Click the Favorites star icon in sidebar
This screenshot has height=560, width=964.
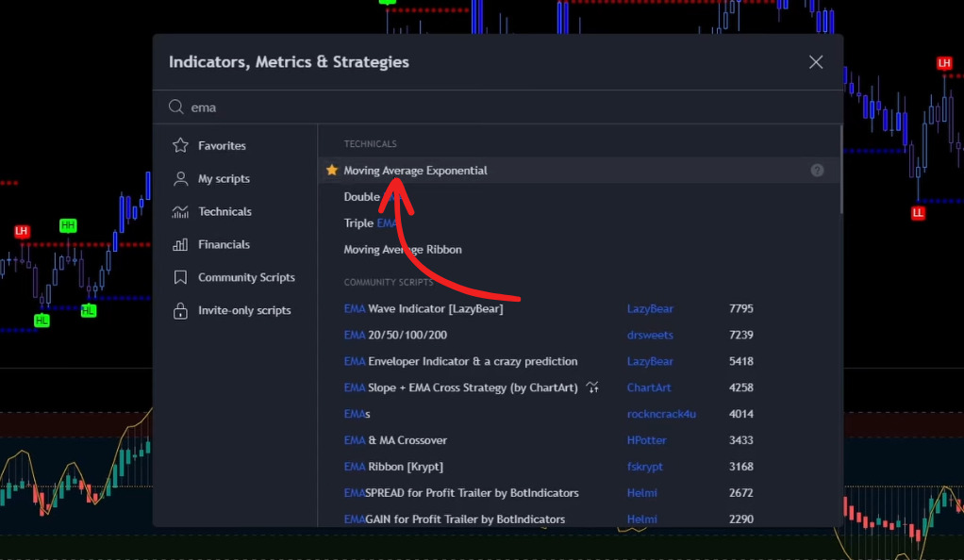tap(180, 145)
